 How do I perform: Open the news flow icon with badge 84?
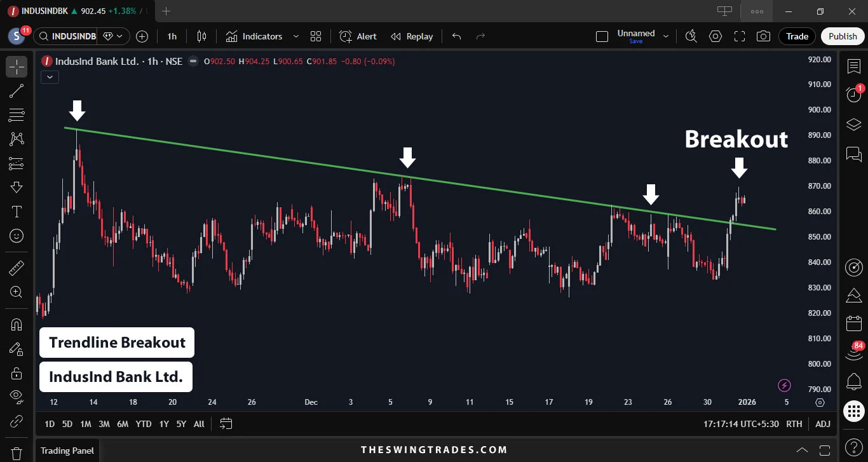coord(854,352)
